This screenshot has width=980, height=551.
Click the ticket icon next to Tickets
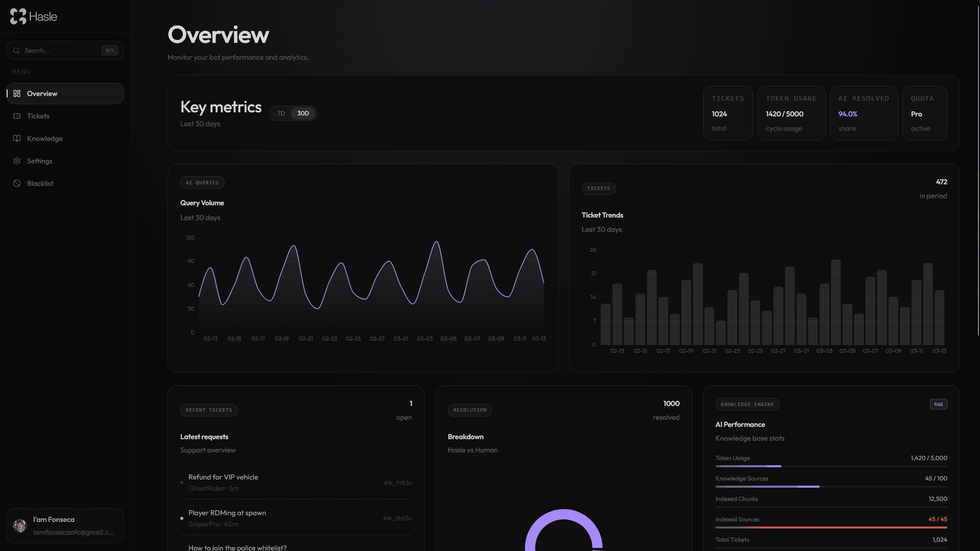point(17,116)
